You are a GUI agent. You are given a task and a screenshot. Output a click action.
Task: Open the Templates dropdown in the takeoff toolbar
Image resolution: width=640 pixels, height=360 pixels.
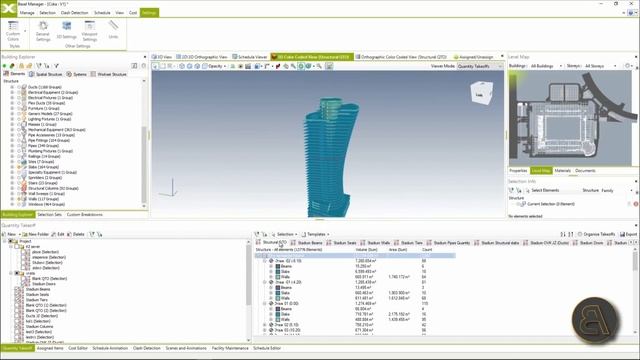coord(316,234)
